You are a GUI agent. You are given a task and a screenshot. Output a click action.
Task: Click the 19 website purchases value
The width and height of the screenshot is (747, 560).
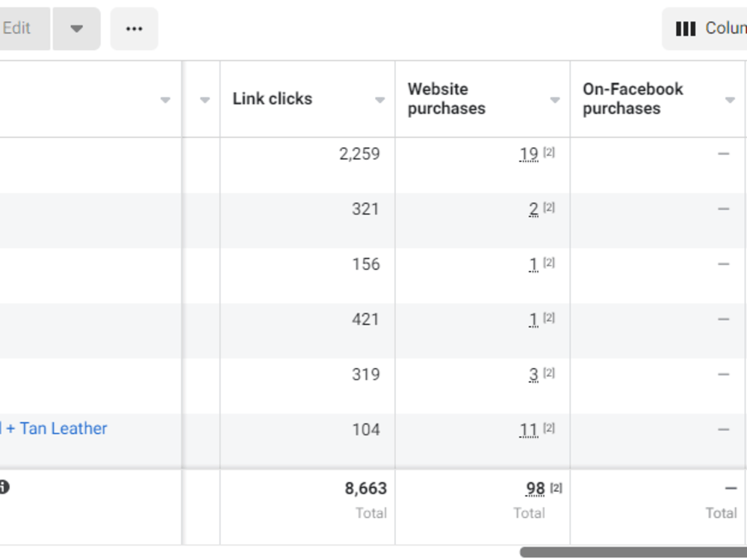point(528,155)
